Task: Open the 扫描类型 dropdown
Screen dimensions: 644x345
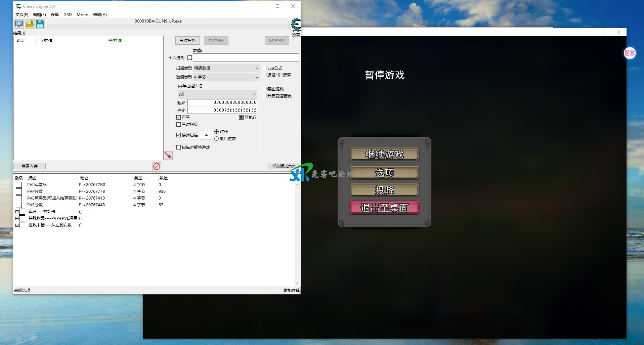Action: tap(226, 68)
